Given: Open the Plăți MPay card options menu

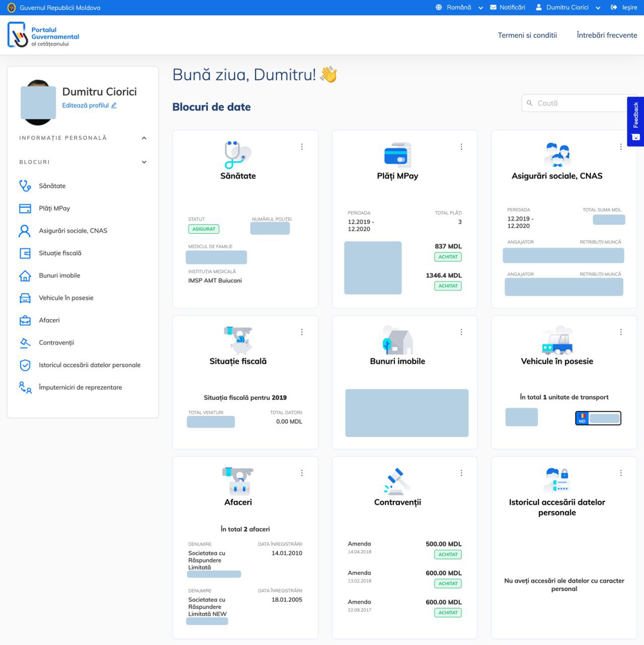Looking at the screenshot, I should [461, 147].
